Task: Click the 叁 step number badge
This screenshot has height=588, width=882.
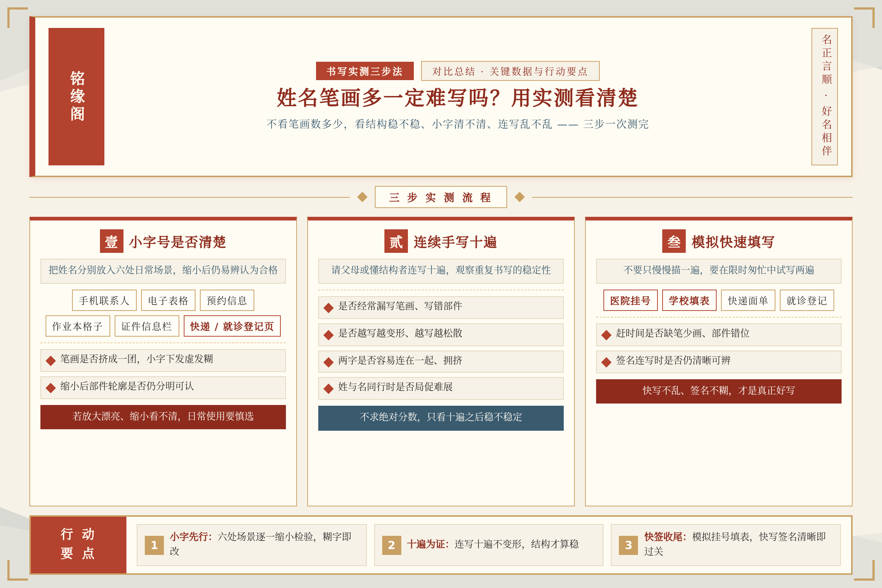Action: (x=674, y=241)
